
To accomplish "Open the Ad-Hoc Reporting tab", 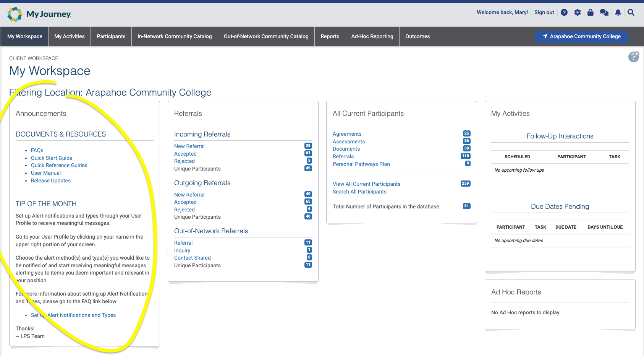I will coord(372,36).
